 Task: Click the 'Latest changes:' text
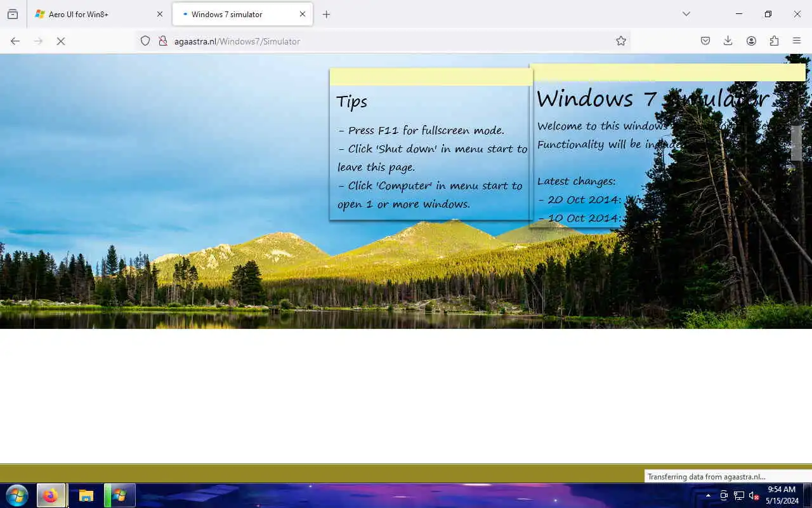[577, 182]
